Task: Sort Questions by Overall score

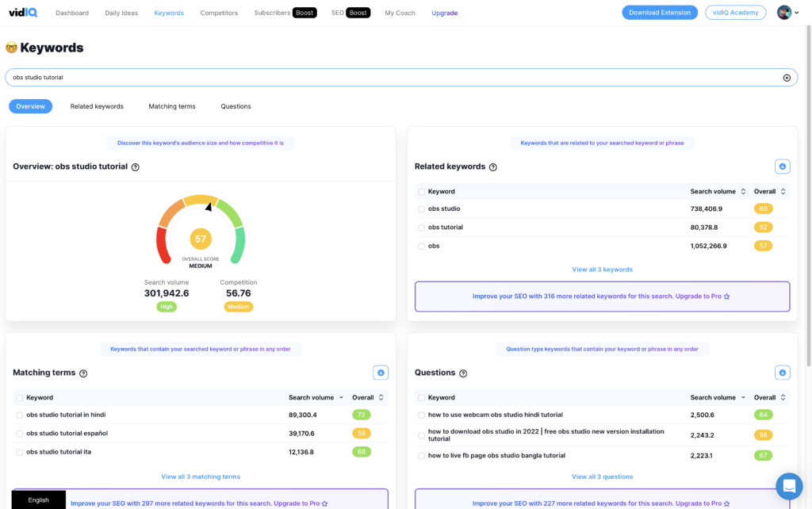Action: [x=783, y=398]
